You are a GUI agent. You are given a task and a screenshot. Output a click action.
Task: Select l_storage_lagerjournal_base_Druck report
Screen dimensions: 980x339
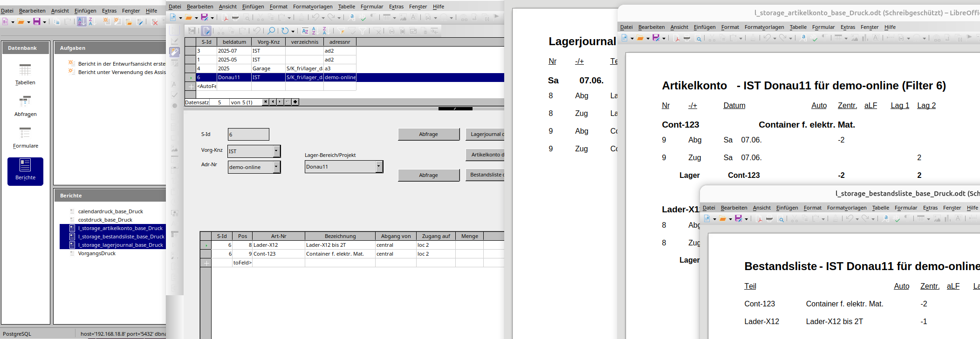coord(121,245)
